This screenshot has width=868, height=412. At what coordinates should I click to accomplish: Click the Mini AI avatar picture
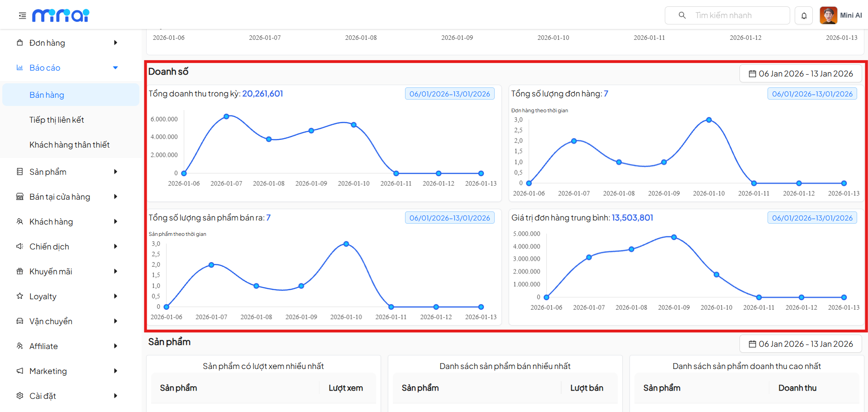[828, 15]
